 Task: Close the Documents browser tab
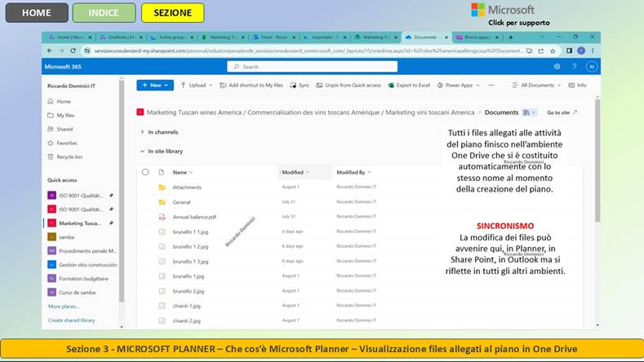pos(446,38)
